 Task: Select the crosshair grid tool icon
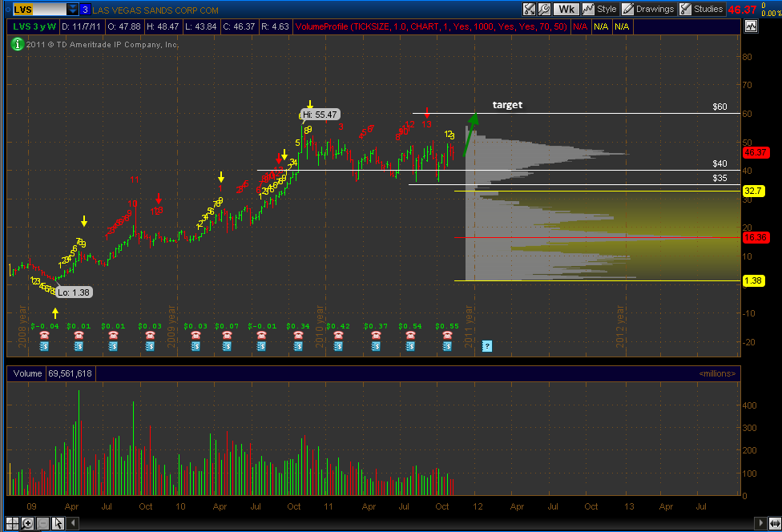click(x=13, y=523)
